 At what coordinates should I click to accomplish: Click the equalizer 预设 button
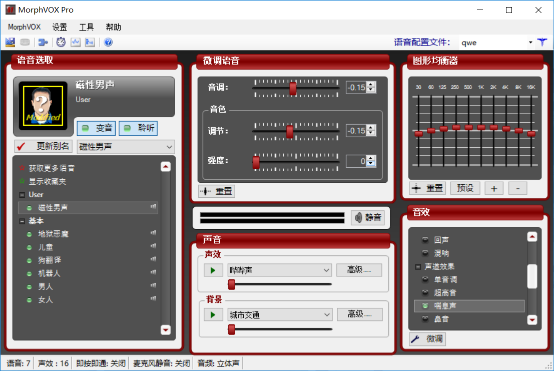(465, 188)
